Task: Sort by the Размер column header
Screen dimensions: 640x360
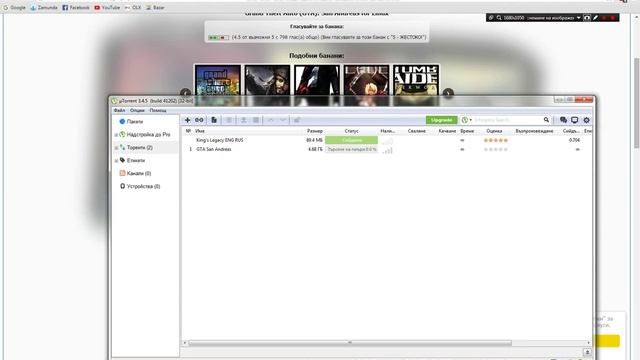Action: point(315,131)
